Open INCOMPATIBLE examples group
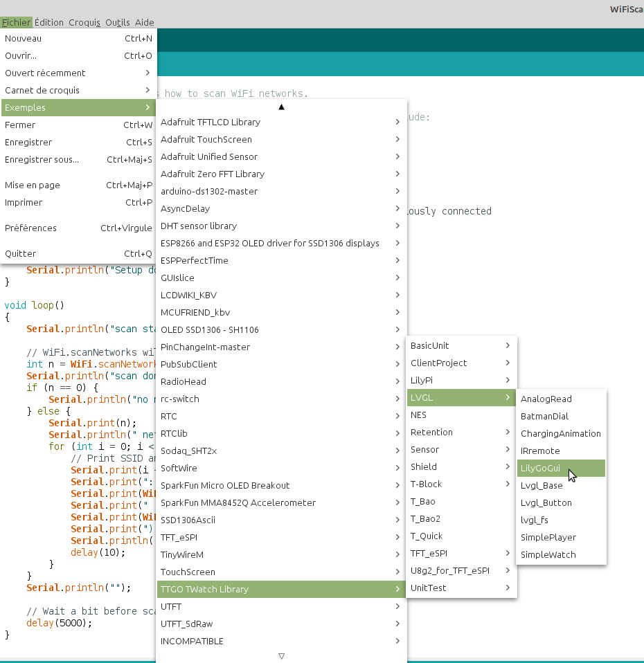This screenshot has width=644, height=663. pos(281,642)
